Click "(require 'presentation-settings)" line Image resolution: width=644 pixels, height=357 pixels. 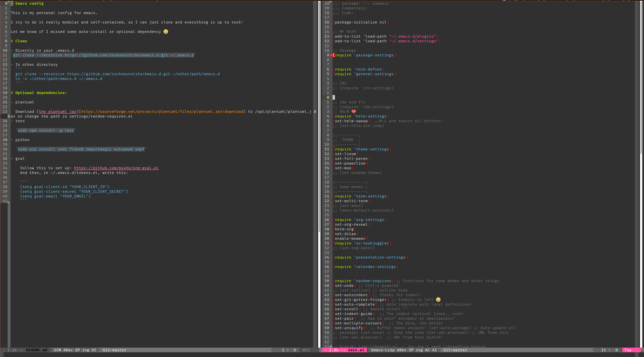(370, 257)
